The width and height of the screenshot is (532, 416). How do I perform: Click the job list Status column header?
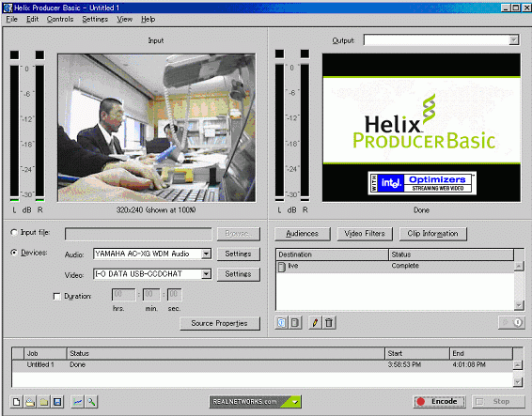(x=226, y=353)
